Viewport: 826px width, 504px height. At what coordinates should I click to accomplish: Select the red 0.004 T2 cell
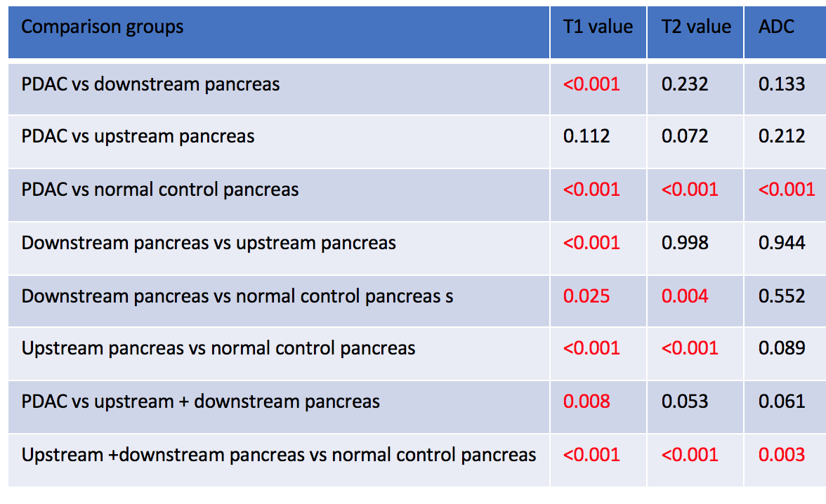point(685,296)
